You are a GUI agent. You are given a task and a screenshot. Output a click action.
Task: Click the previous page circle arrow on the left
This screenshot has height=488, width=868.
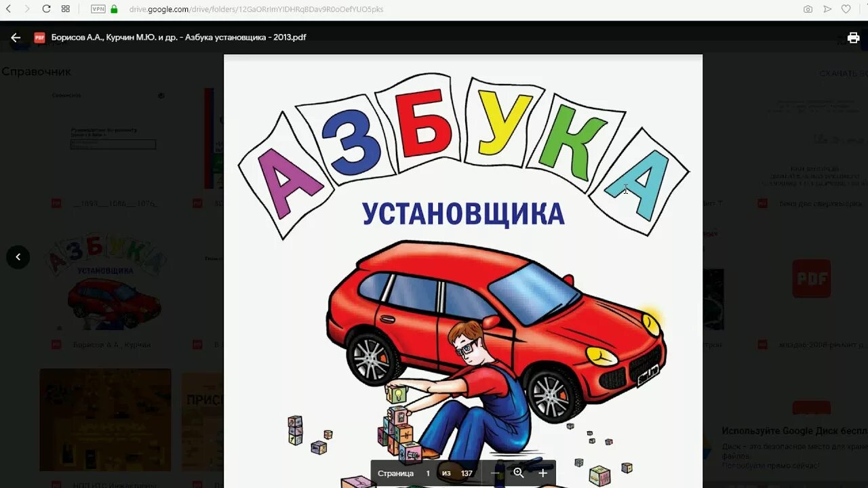click(x=18, y=257)
